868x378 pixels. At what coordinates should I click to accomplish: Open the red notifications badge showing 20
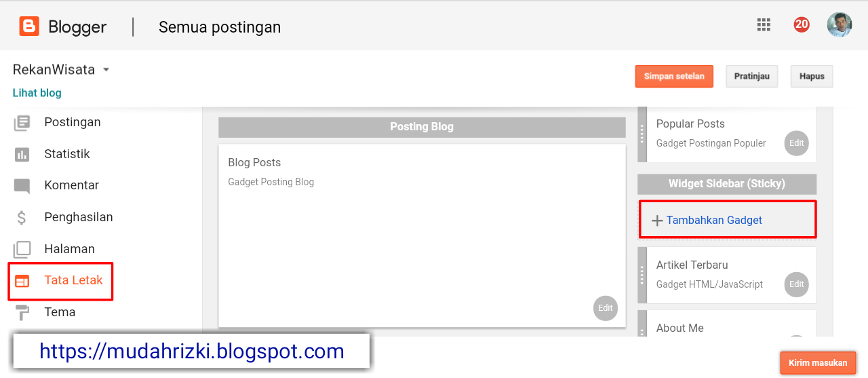tap(802, 24)
